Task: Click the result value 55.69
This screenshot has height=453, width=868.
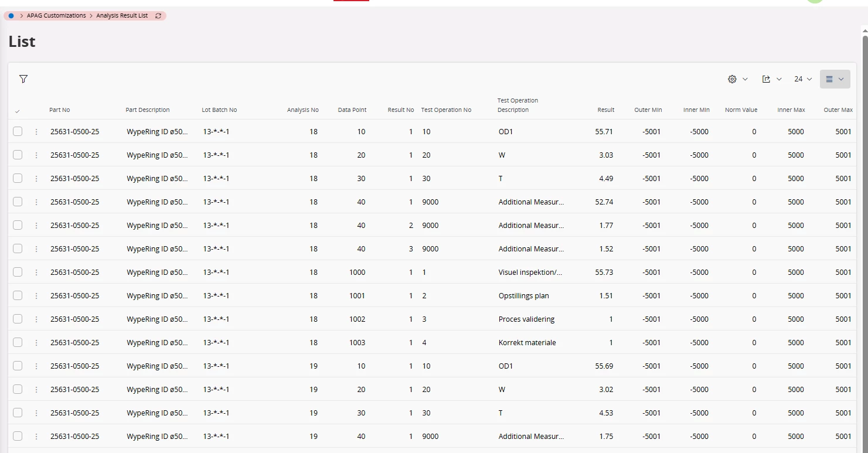Action: [604, 366]
